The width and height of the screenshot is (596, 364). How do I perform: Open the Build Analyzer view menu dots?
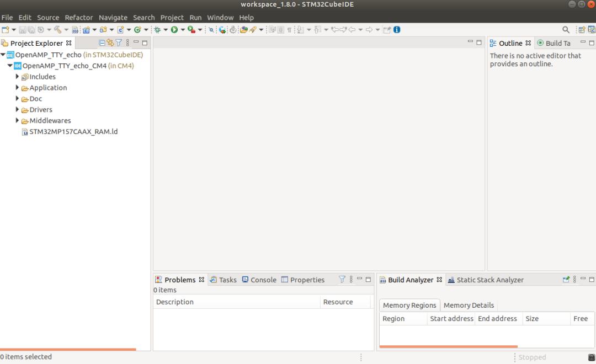tap(574, 279)
